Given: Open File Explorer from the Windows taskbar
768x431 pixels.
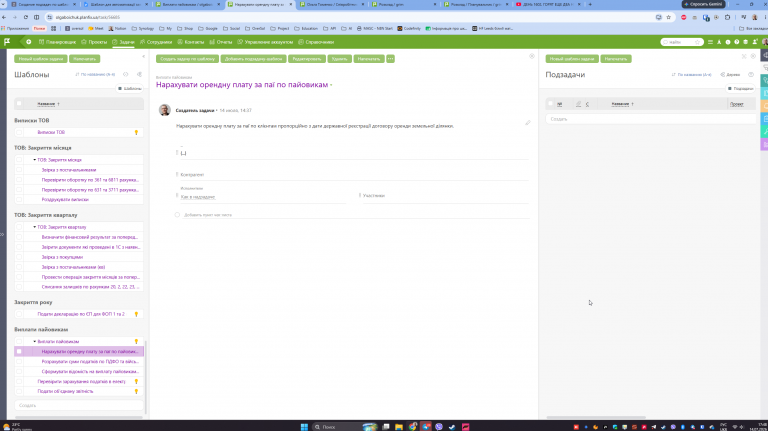Looking at the screenshot, I should 399,427.
